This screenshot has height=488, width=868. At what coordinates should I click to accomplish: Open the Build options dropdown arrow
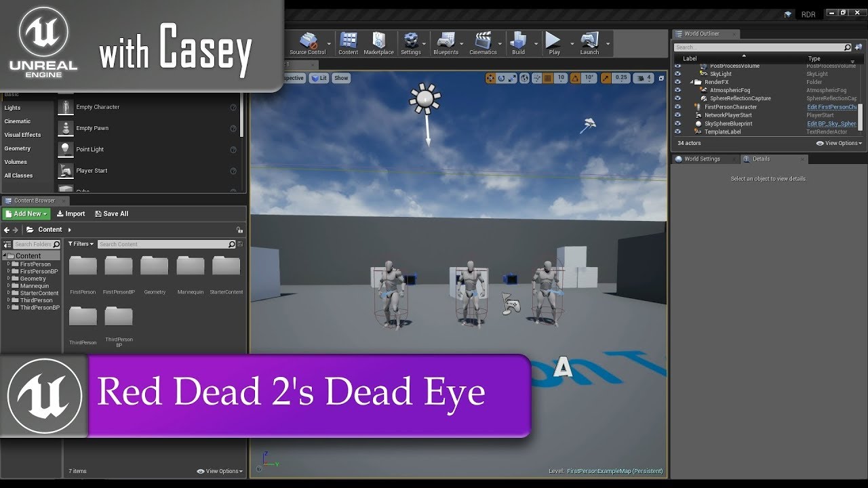(536, 43)
